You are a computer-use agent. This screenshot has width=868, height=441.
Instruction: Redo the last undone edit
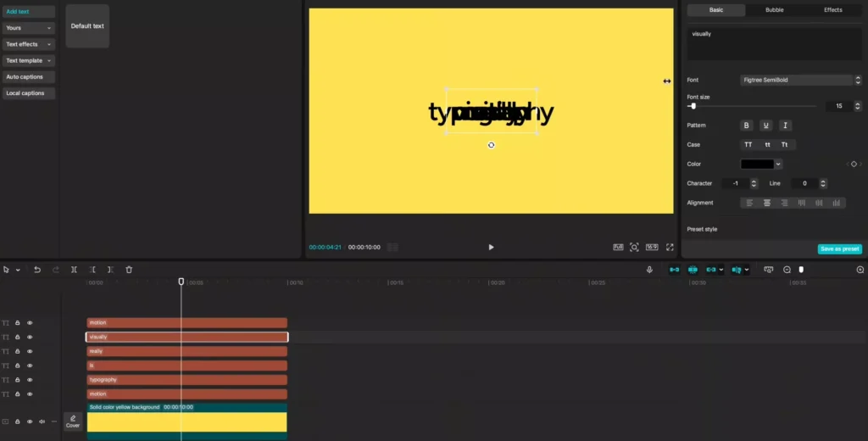[55, 270]
